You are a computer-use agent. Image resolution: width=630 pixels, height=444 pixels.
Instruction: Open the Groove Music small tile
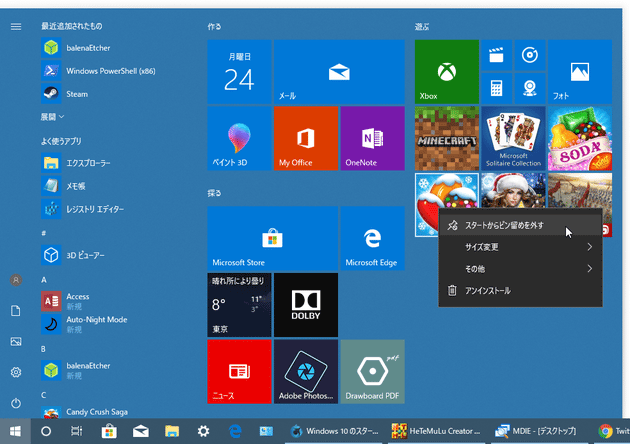point(530,55)
